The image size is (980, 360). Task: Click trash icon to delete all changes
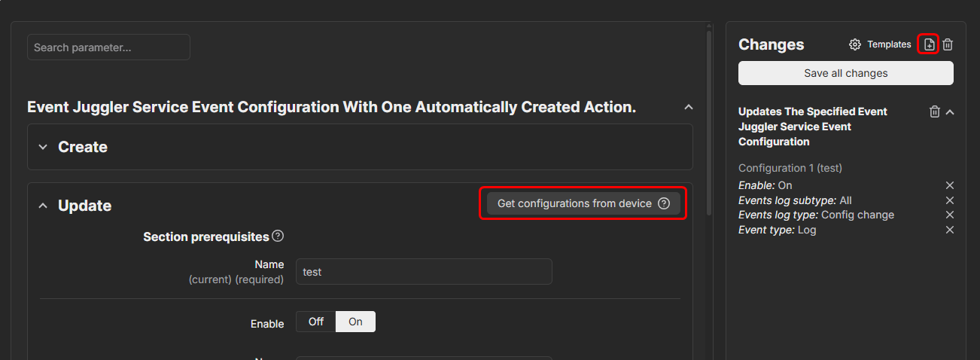click(948, 44)
